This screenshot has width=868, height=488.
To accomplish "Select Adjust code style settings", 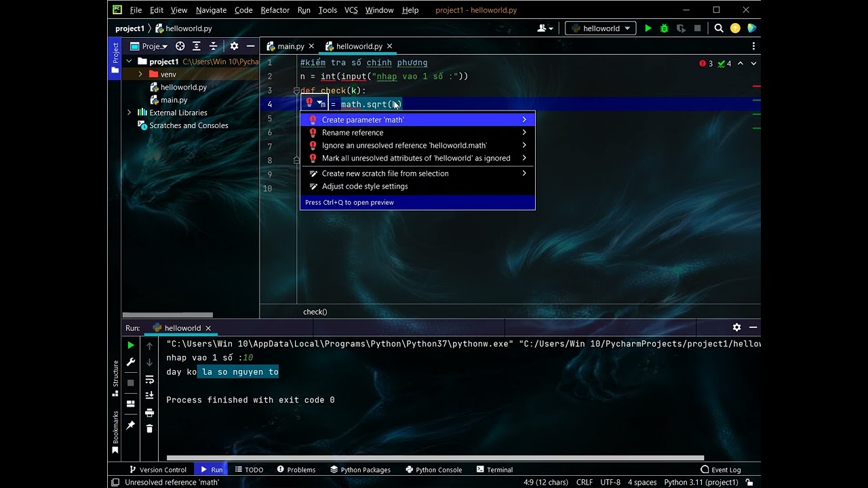I will 417,186.
